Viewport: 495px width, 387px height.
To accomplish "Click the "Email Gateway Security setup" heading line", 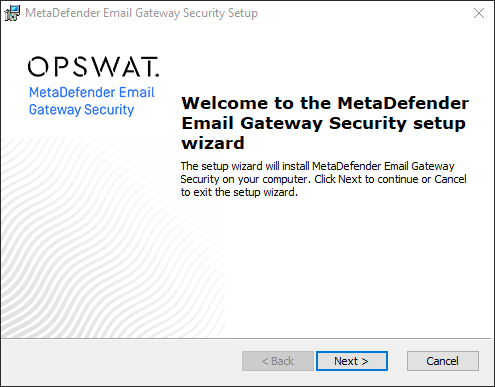I will point(323,123).
